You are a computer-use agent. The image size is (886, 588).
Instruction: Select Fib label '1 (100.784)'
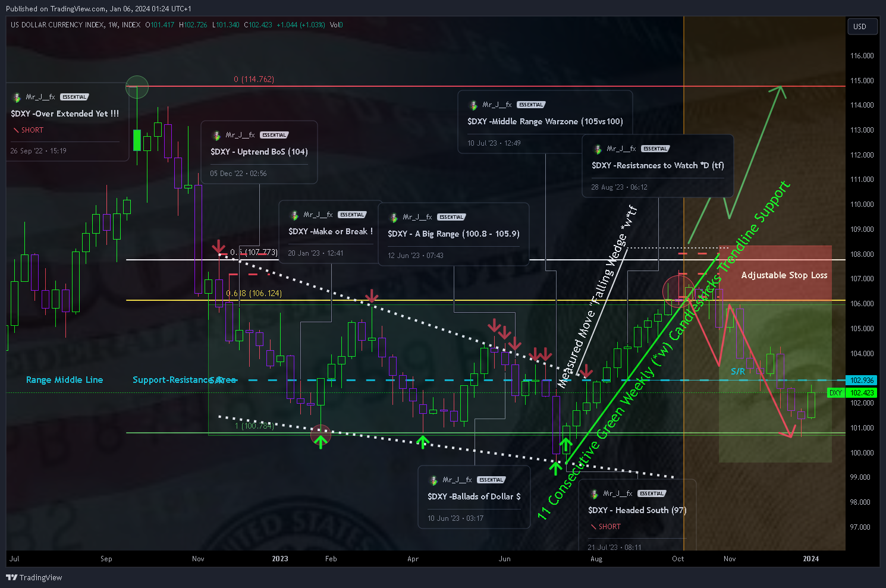[x=255, y=426]
